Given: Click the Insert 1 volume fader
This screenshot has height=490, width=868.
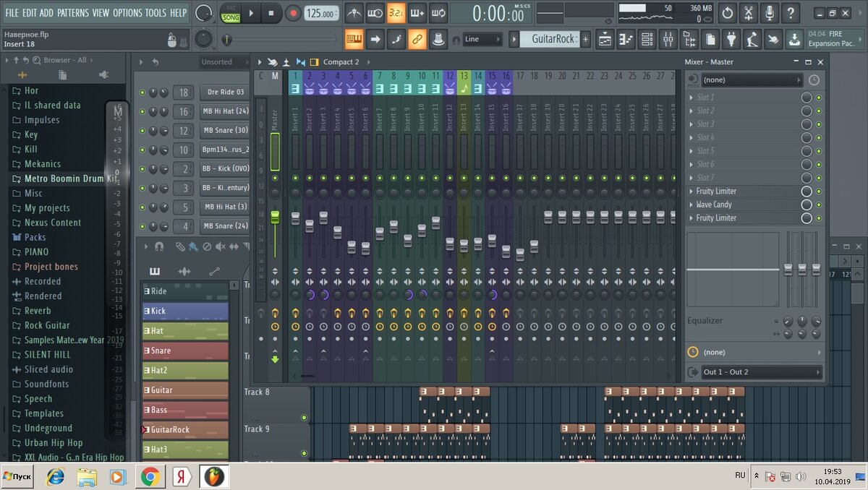Looking at the screenshot, I should (295, 219).
